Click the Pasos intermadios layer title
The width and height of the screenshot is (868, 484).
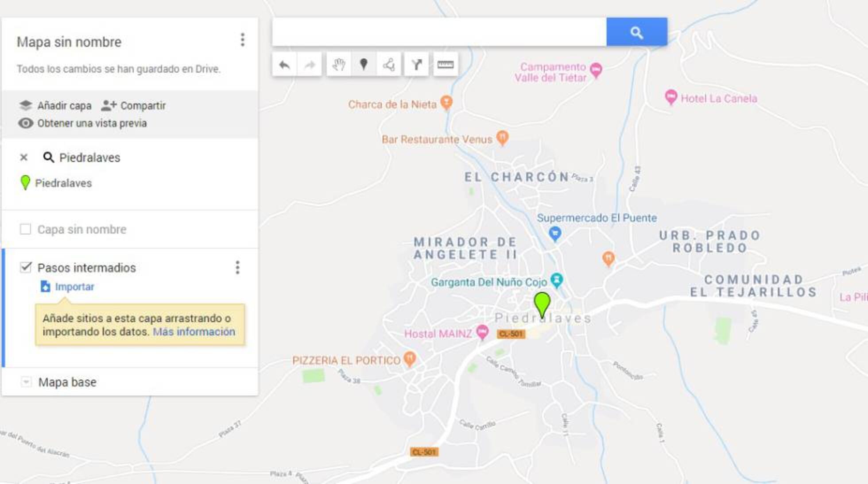(x=87, y=268)
